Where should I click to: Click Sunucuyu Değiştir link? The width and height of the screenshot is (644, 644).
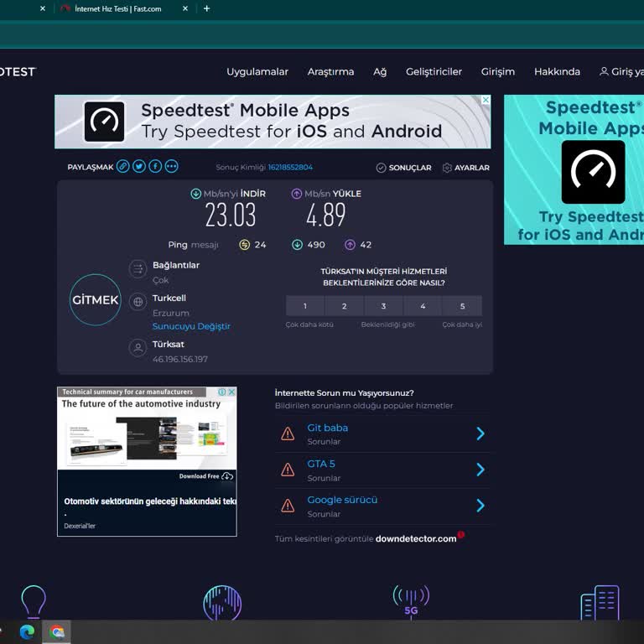[191, 326]
